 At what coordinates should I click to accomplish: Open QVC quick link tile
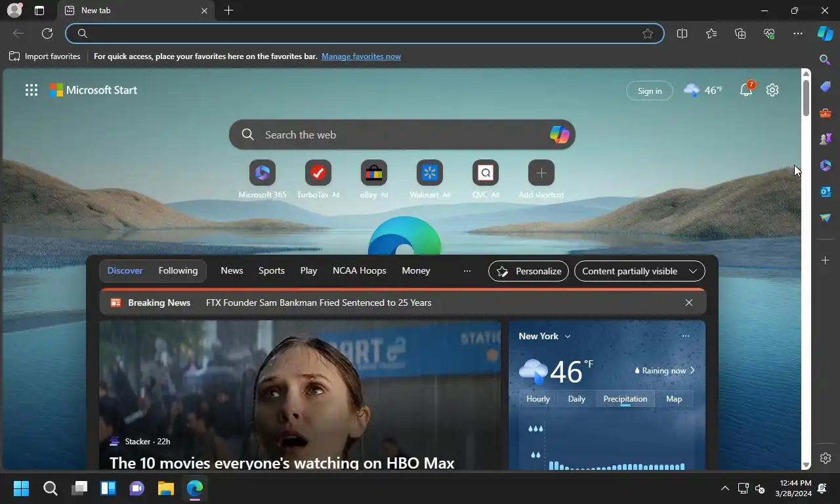[x=486, y=179]
